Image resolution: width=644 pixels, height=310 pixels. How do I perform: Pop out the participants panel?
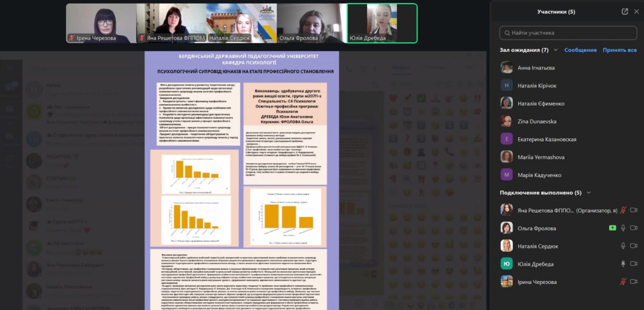point(625,12)
